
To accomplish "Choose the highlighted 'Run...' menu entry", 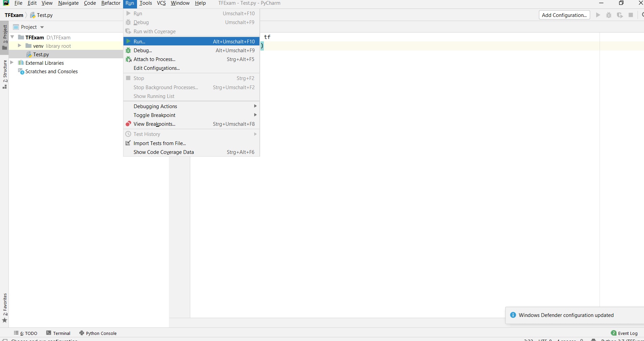I will click(191, 41).
